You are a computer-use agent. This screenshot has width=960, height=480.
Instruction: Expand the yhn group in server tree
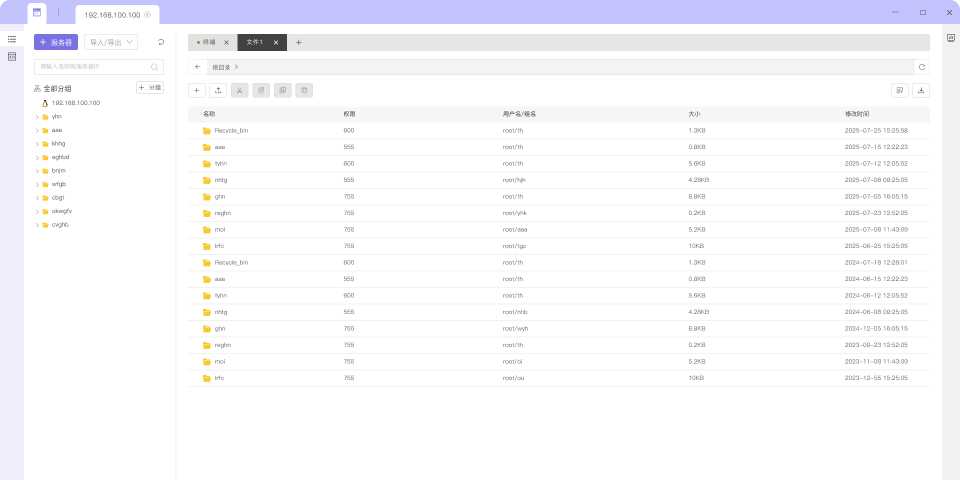click(37, 117)
